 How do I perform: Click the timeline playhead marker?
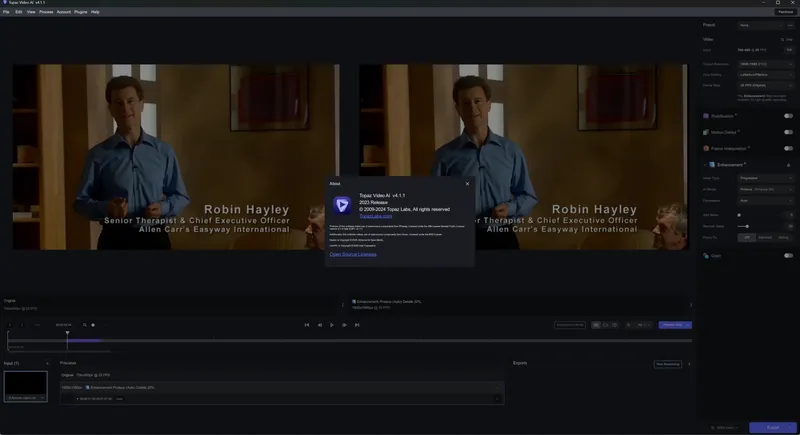click(x=67, y=333)
